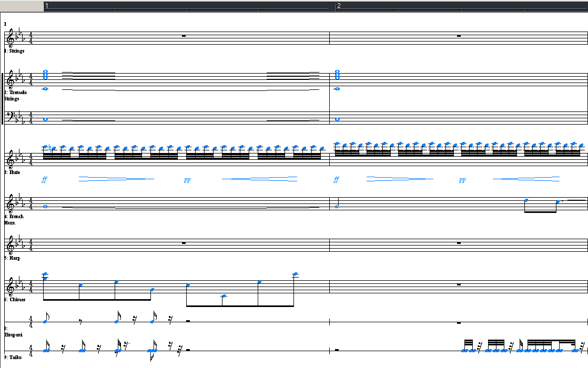Click the "5: Harp" staff name
This screenshot has width=588, height=368.
click(x=13, y=258)
